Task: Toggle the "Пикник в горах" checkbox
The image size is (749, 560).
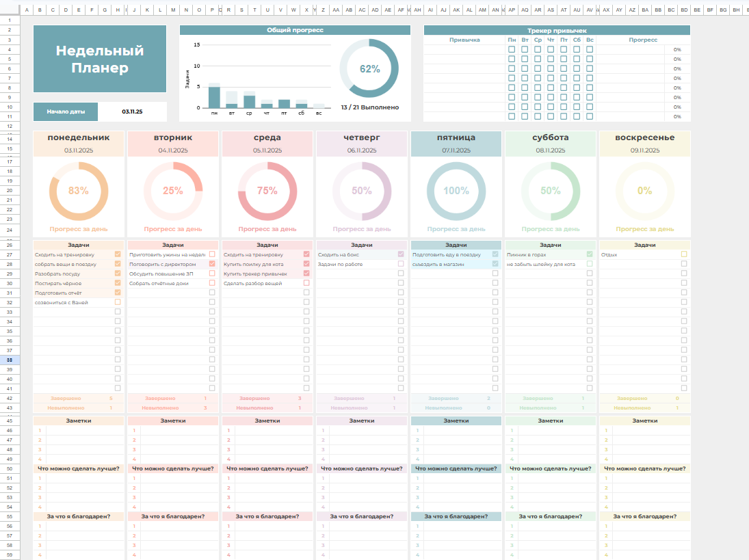Action: (590, 254)
